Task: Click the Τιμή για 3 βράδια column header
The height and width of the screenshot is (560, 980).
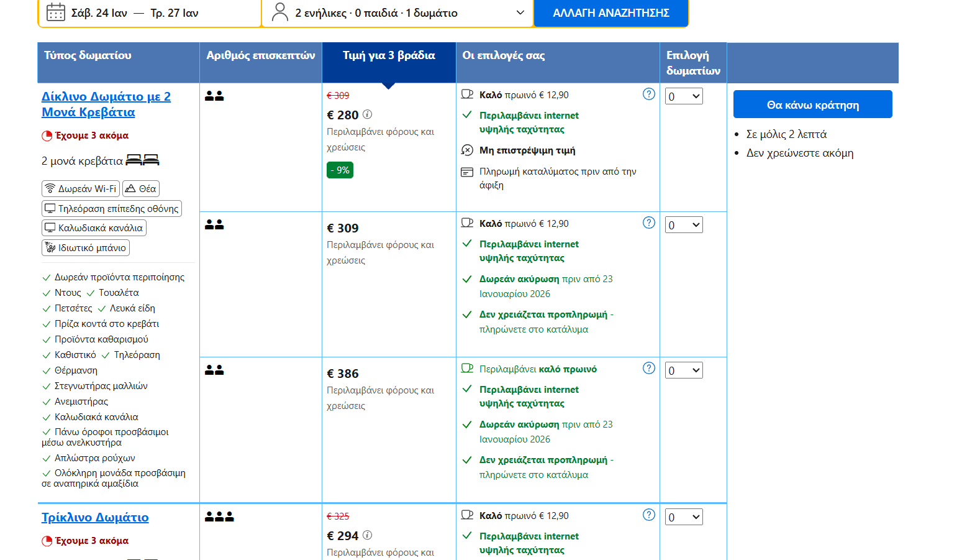Action: (x=389, y=56)
